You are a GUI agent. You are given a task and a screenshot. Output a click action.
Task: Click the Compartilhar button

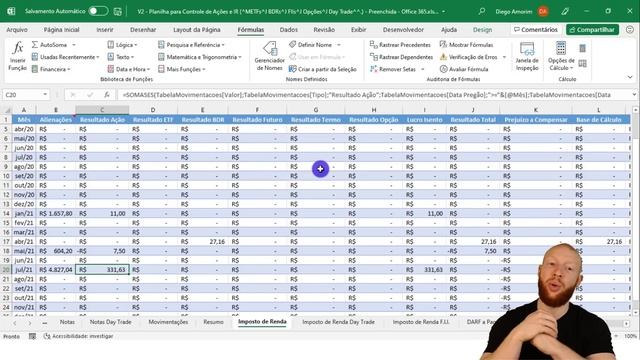pos(592,29)
